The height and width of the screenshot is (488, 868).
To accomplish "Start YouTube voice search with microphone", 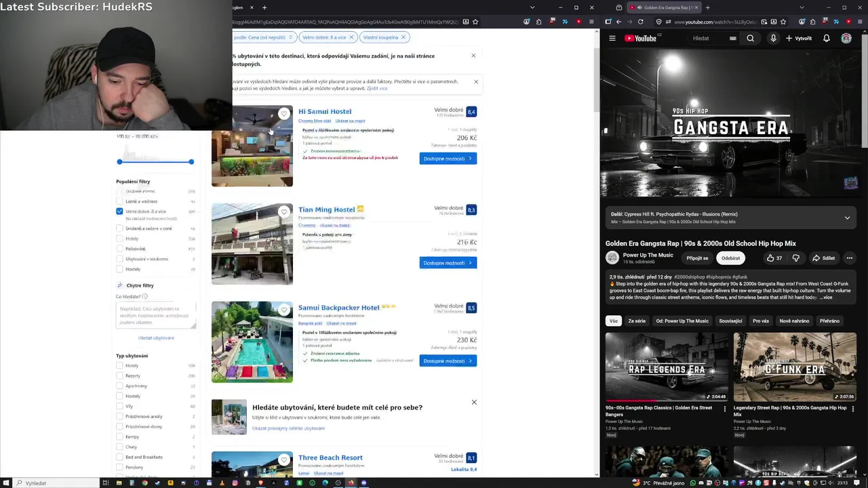I will [x=773, y=39].
